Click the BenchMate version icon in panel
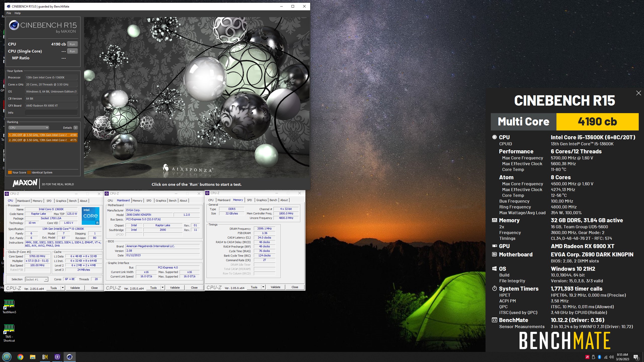The image size is (644, 362). pyautogui.click(x=494, y=320)
